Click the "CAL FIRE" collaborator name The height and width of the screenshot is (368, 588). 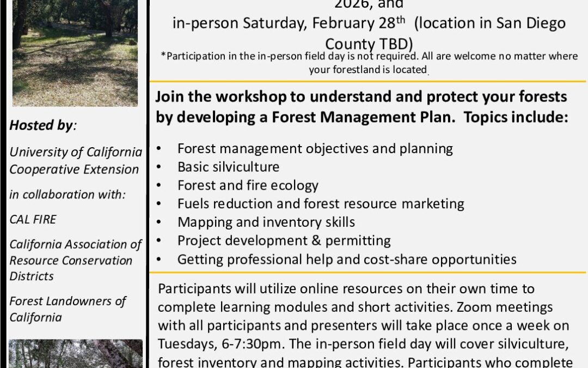tap(33, 219)
